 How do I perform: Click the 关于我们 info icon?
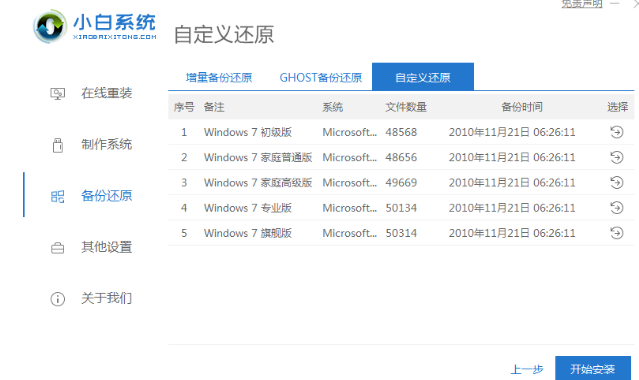57,299
